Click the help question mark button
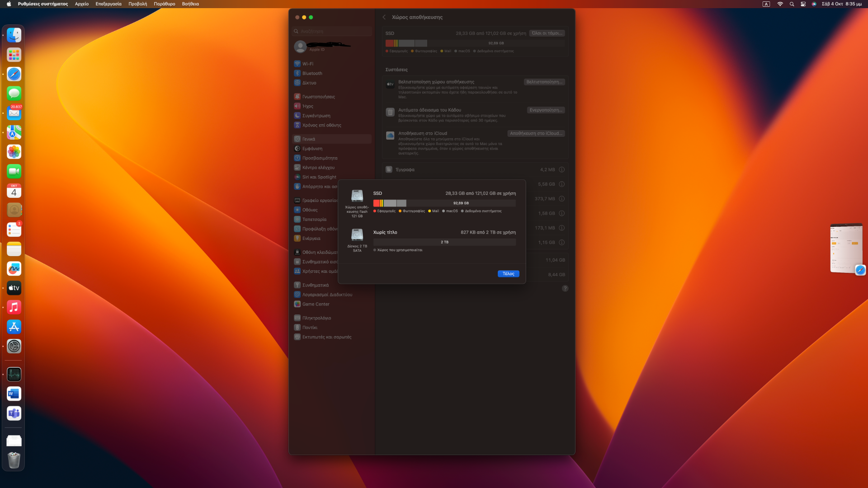868x488 pixels. pyautogui.click(x=565, y=288)
